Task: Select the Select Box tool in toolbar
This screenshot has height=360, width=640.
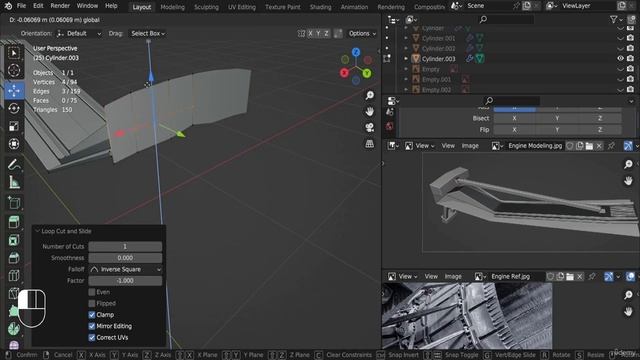Action: (x=14, y=53)
